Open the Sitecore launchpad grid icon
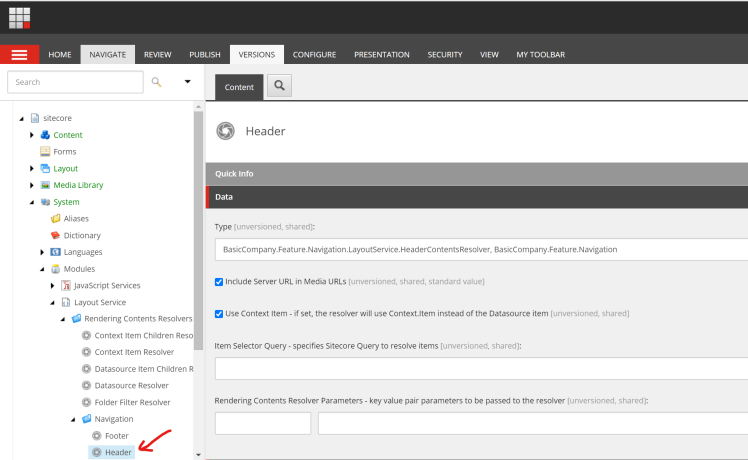 point(20,17)
